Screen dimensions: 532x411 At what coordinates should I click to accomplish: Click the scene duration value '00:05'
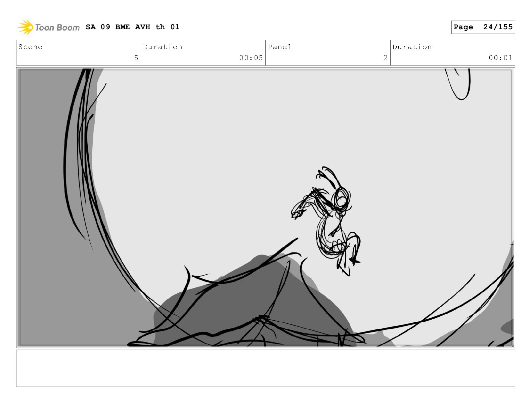click(251, 58)
